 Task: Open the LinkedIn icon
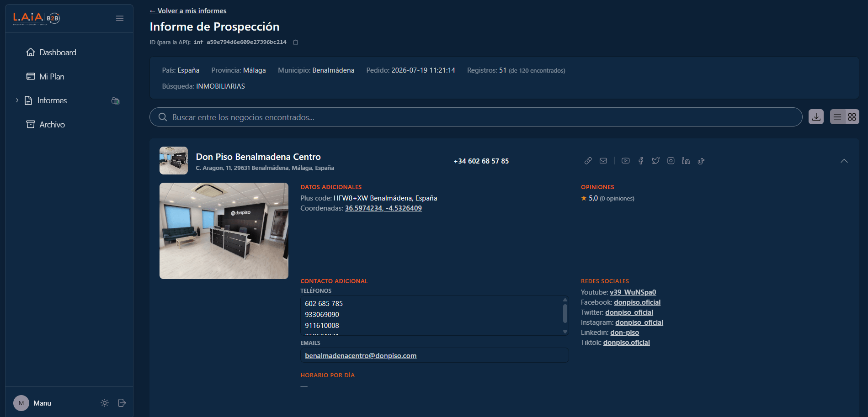(x=686, y=161)
